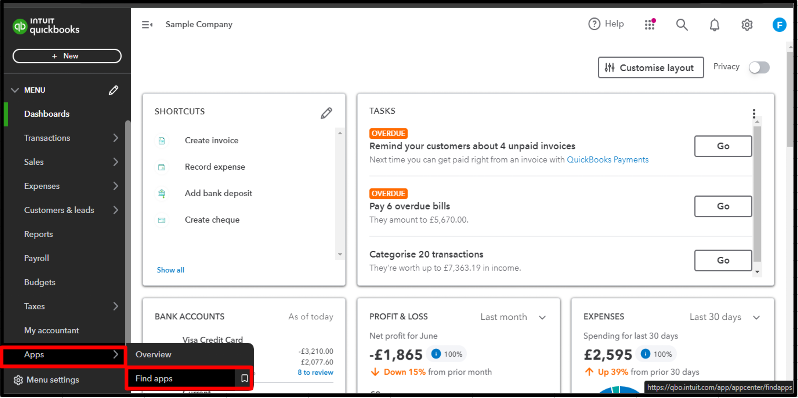Collapse the sidebar with the hamburger icon
This screenshot has height=398, width=798.
coord(147,24)
